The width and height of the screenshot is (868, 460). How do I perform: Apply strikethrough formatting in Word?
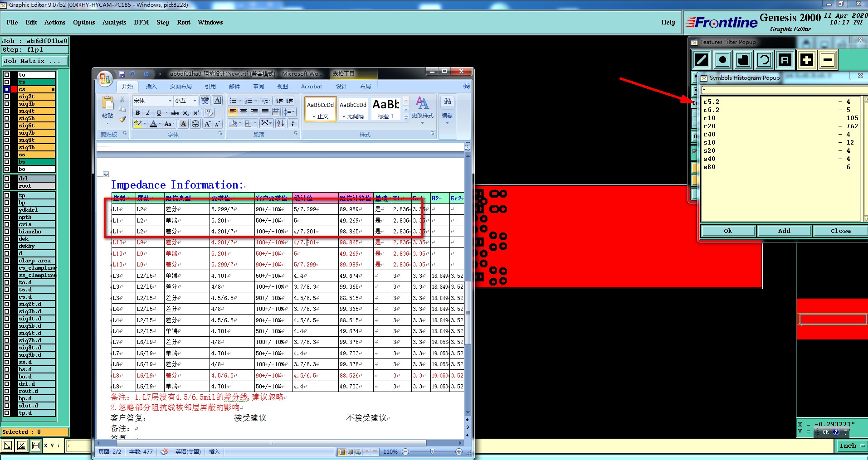click(x=175, y=113)
